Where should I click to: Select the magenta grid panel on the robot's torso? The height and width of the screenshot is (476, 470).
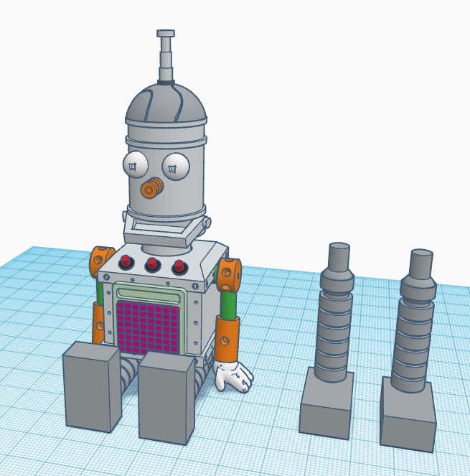coord(148,327)
